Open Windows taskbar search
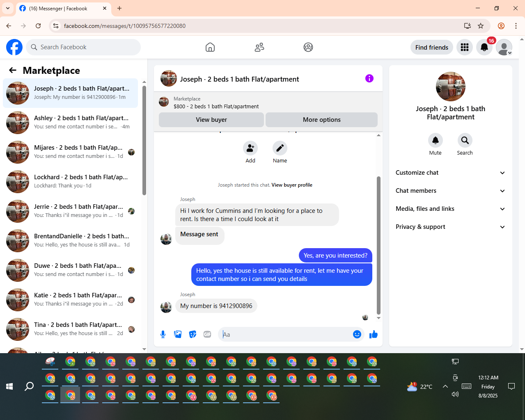This screenshot has height=420, width=525. pos(29,386)
